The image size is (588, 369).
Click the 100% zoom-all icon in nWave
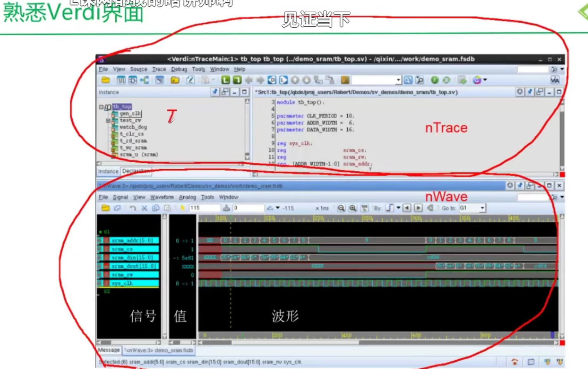point(364,208)
